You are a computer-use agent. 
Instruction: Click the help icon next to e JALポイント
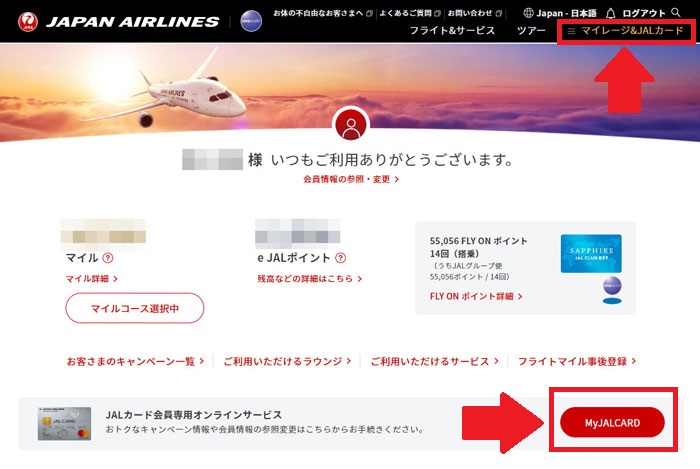point(340,258)
